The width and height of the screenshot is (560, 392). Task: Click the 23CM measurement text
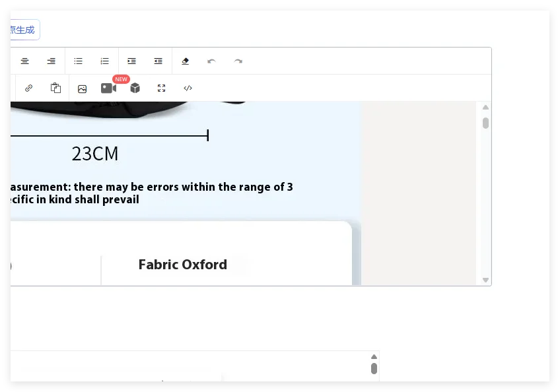click(x=95, y=154)
